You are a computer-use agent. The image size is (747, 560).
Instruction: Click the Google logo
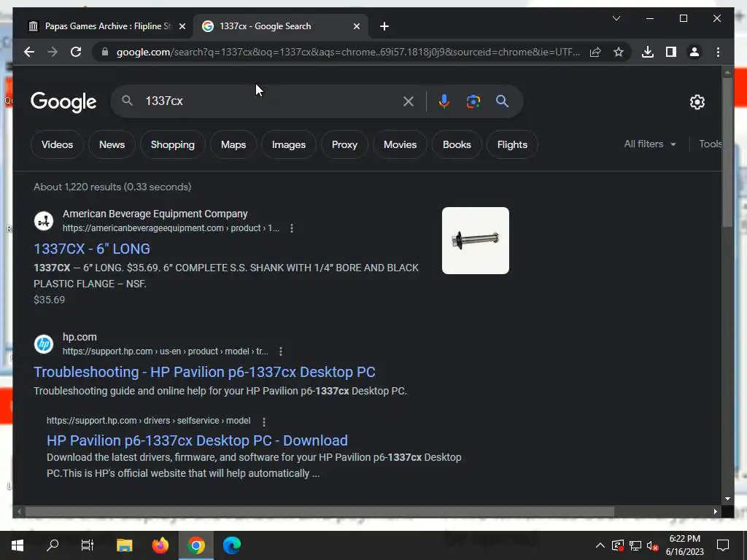coord(63,101)
